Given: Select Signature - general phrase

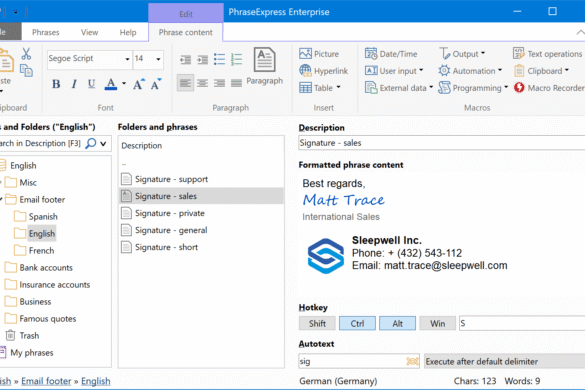Looking at the screenshot, I should (201, 230).
